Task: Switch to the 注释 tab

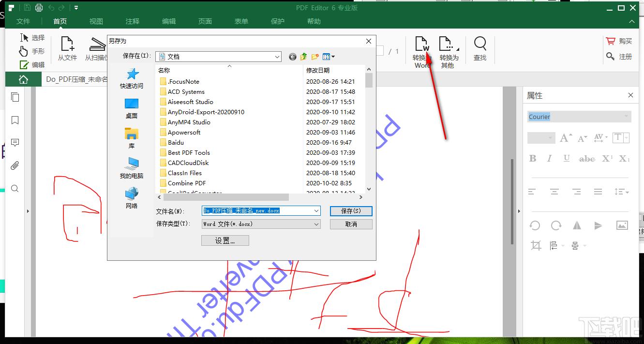Action: click(x=133, y=21)
